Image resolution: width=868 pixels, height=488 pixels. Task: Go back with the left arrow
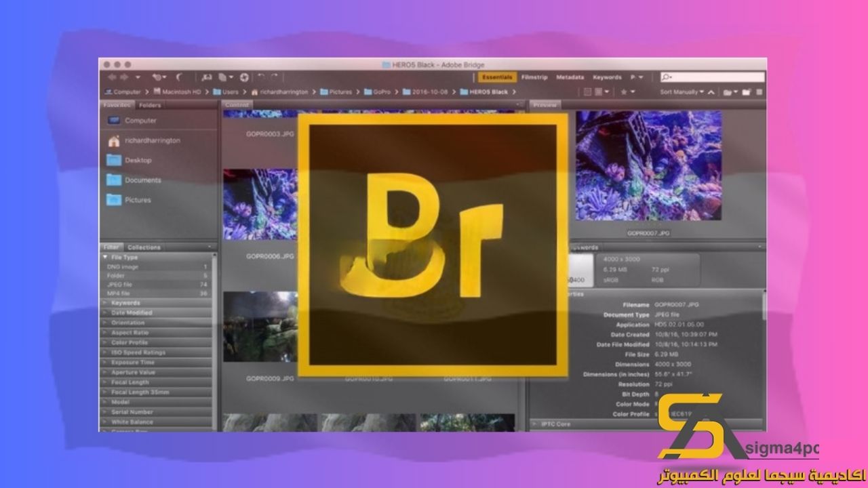coord(112,77)
